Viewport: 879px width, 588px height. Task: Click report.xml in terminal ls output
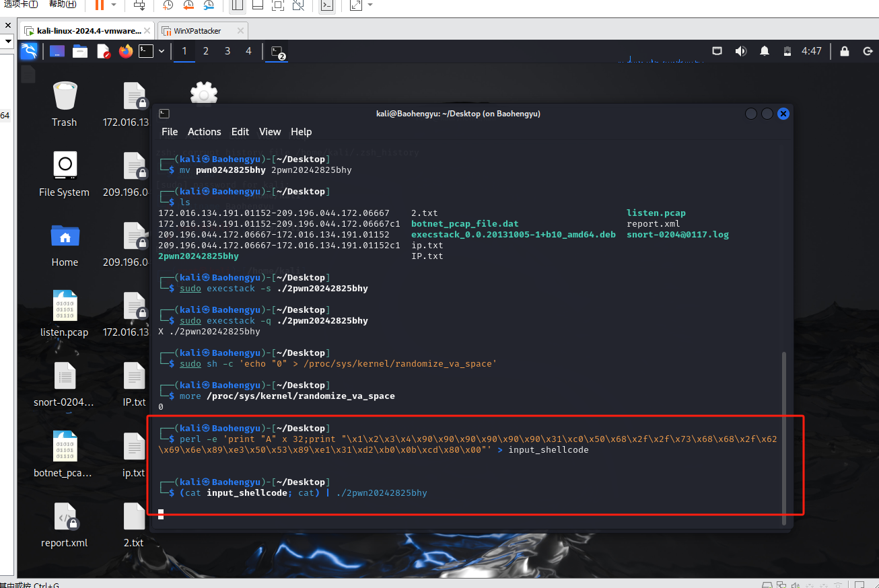[x=654, y=224]
